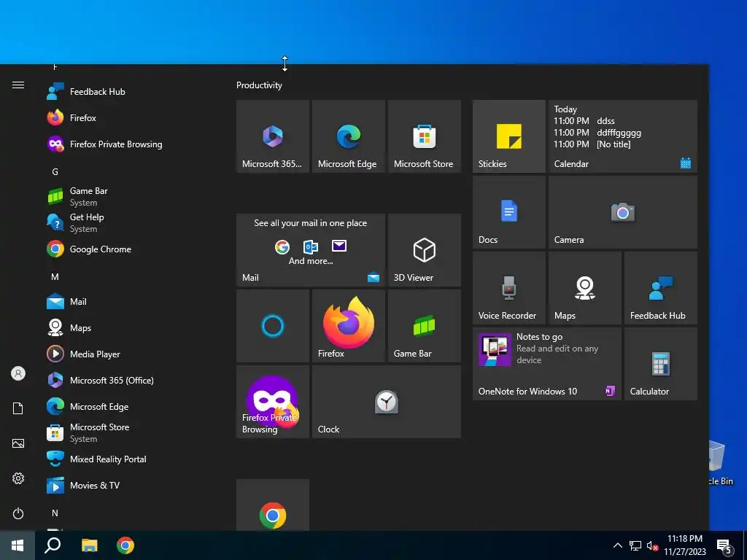The height and width of the screenshot is (560, 747).
Task: Open the Maps tile
Action: (x=584, y=287)
